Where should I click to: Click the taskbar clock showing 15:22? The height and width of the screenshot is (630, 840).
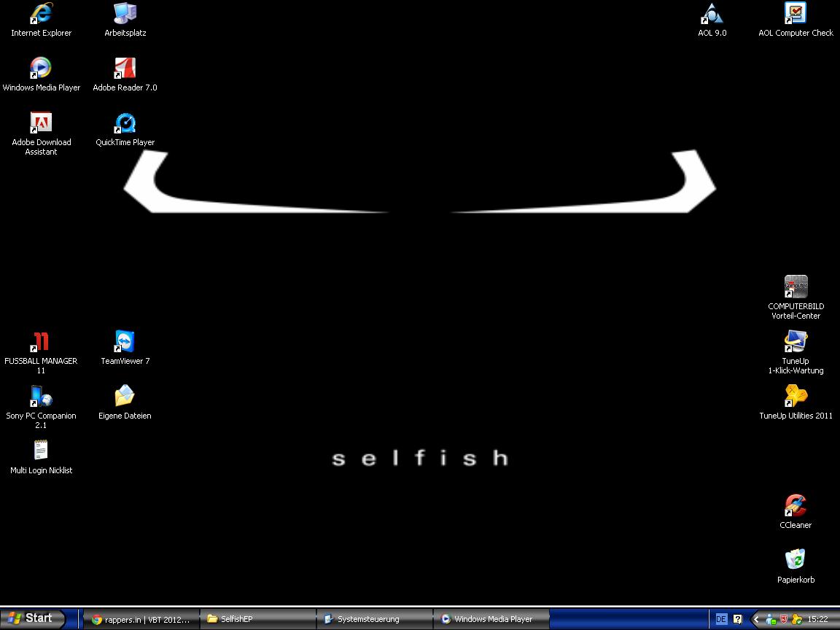(x=818, y=619)
